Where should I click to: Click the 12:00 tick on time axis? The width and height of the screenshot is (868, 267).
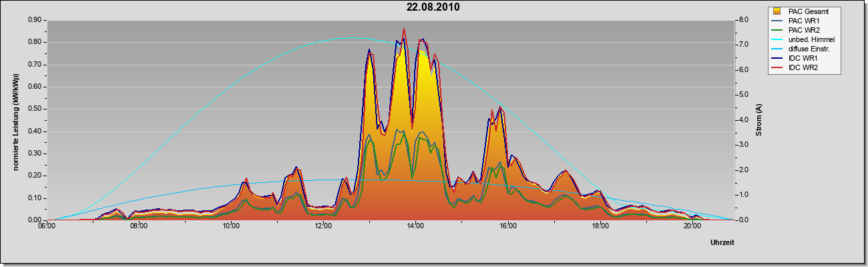(x=323, y=226)
